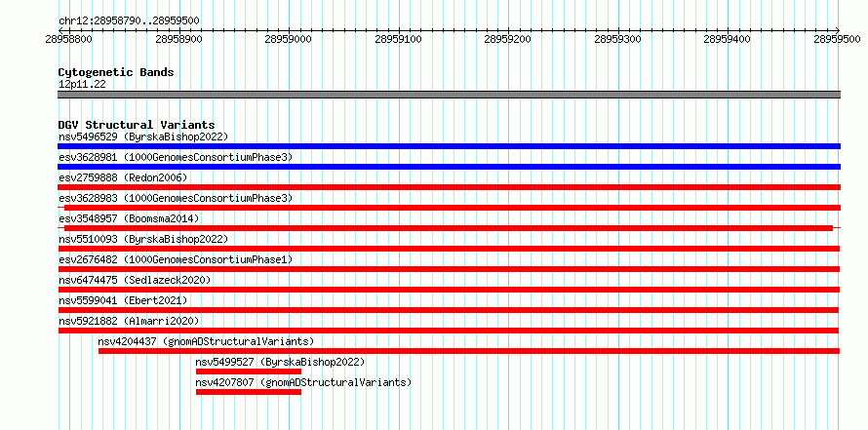Click ruler position 28959100

399,39
